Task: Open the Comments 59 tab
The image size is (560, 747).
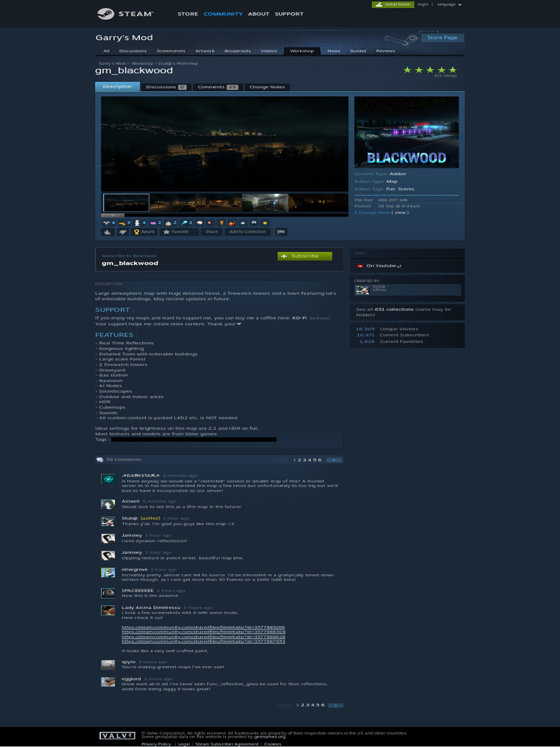Action: tap(217, 88)
